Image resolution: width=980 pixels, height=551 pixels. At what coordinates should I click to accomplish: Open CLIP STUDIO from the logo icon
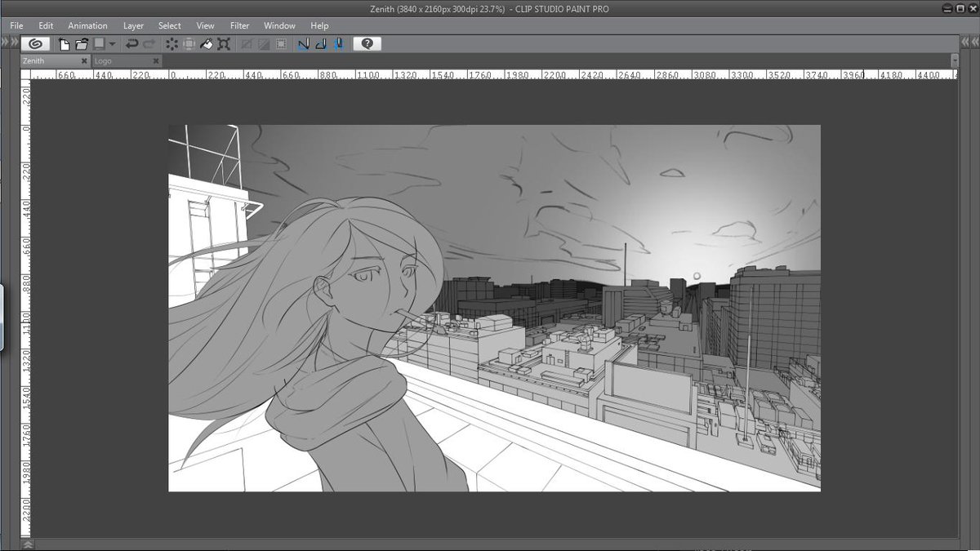[x=34, y=44]
